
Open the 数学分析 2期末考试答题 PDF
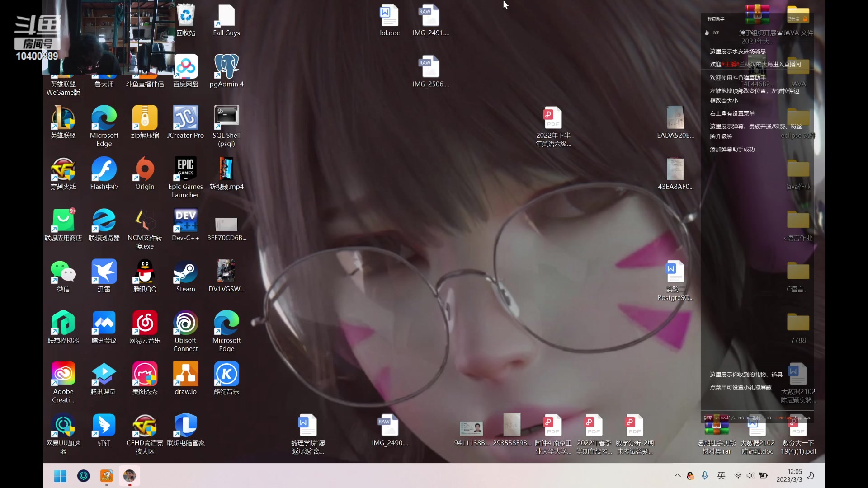pos(635,434)
